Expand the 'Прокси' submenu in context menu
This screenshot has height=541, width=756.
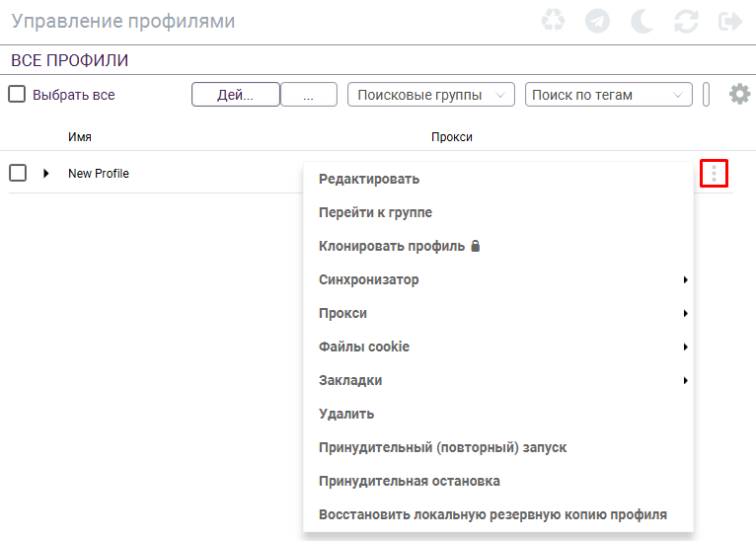coord(498,313)
